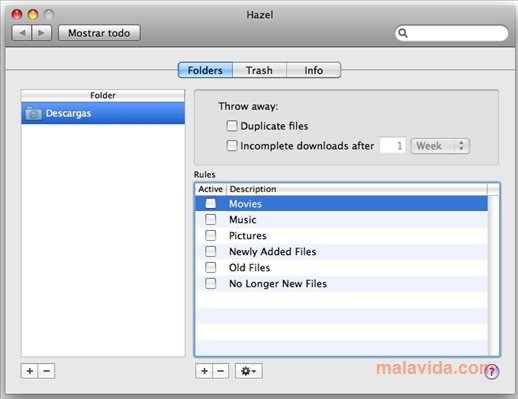Switch to the Info tab
Image resolution: width=518 pixels, height=399 pixels.
(x=313, y=70)
